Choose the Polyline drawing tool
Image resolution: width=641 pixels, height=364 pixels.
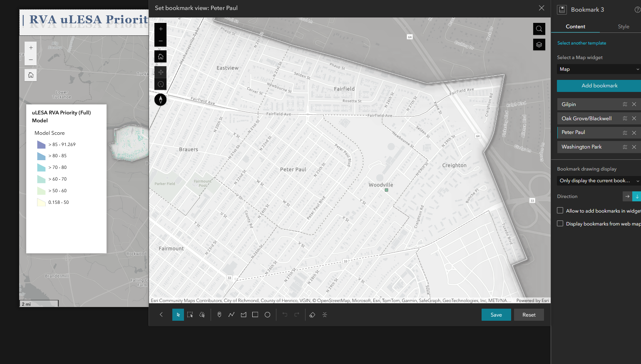point(231,314)
